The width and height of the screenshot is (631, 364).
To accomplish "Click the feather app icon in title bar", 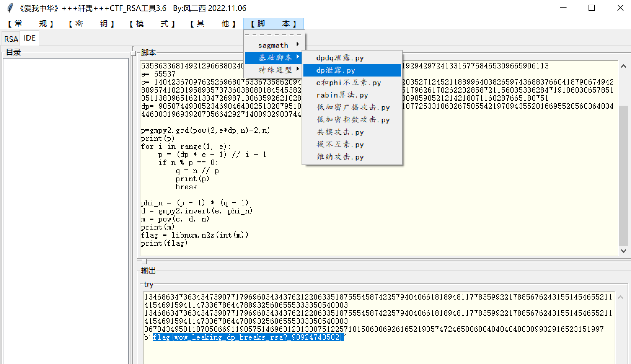I will 10,8.
